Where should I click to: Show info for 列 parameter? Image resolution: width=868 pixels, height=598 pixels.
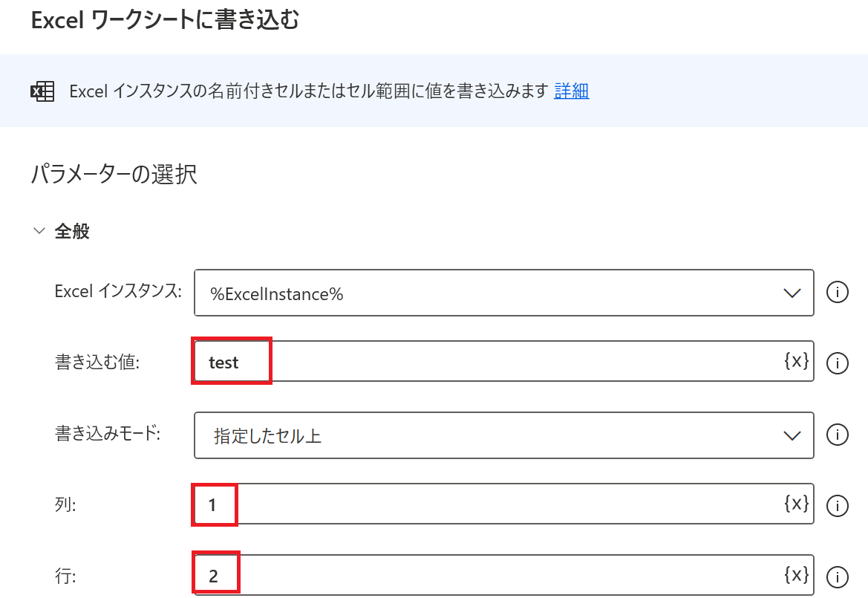click(837, 506)
